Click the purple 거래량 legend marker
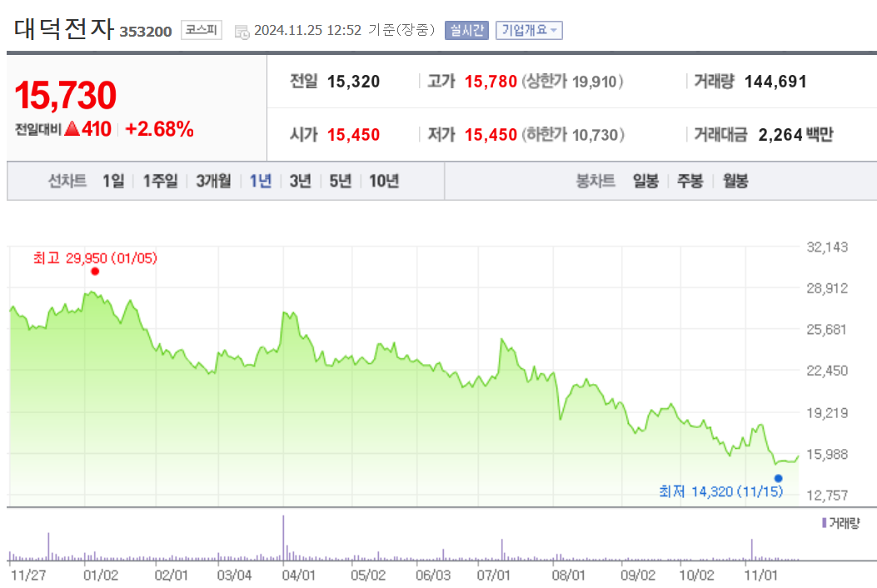 point(824,522)
